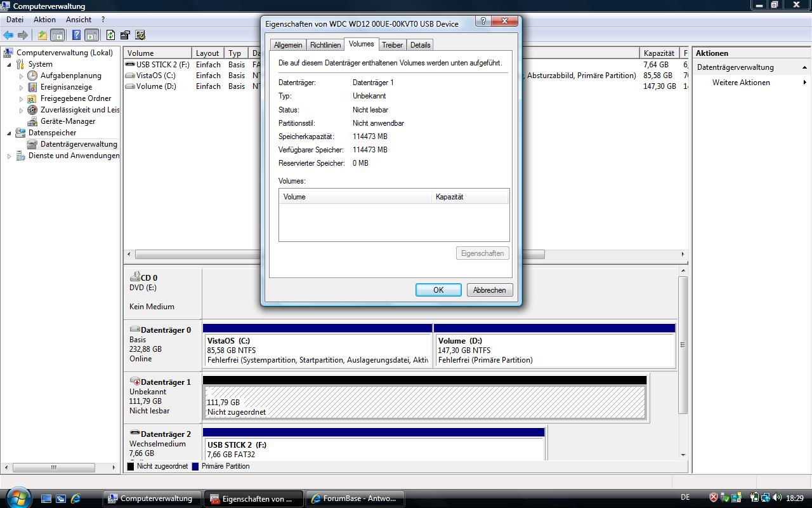Screen dimensions: 812x508
Task: Open the Aktion menu
Action: coord(44,20)
